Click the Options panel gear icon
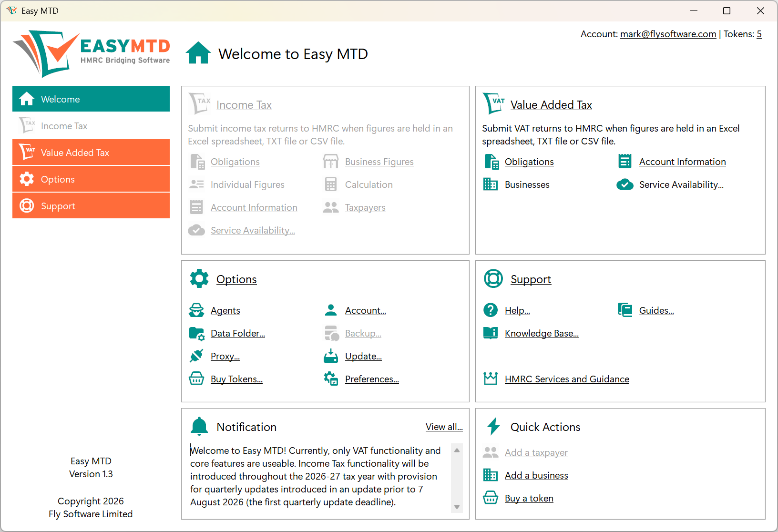Image resolution: width=778 pixels, height=532 pixels. tap(199, 278)
